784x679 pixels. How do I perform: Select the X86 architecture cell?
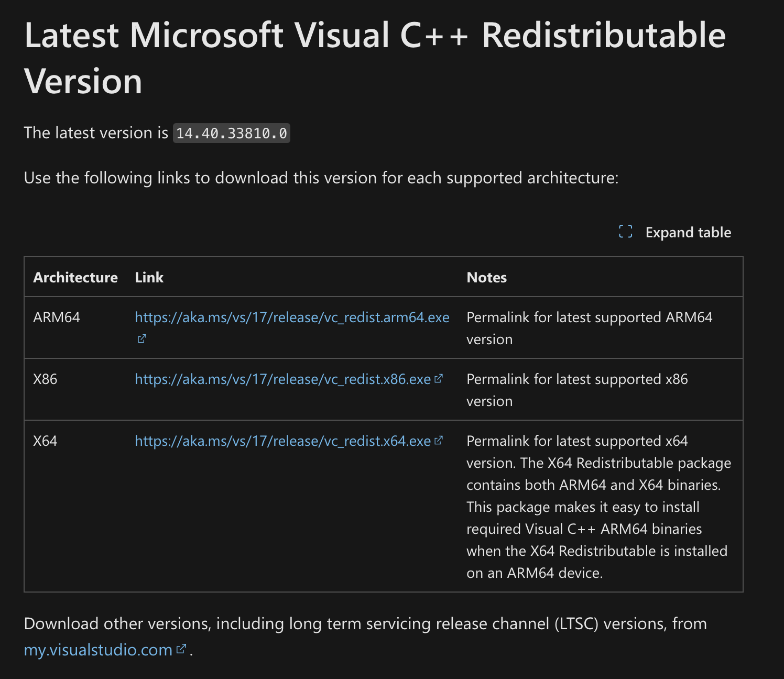(45, 379)
